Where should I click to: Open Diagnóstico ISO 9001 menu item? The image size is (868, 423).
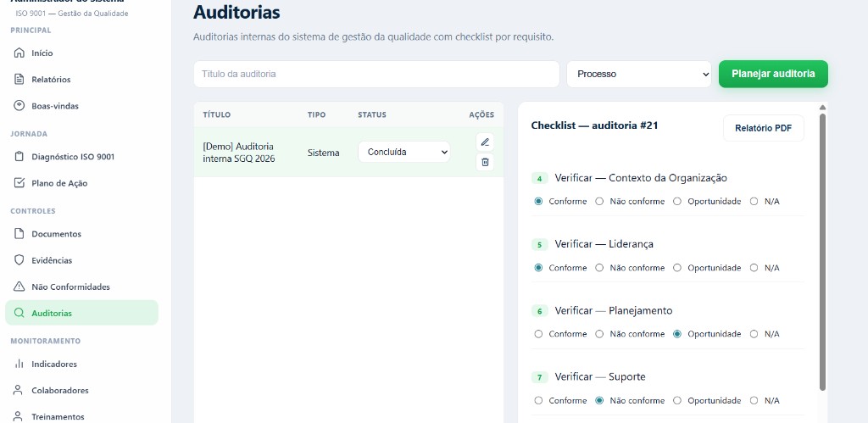pos(82,157)
